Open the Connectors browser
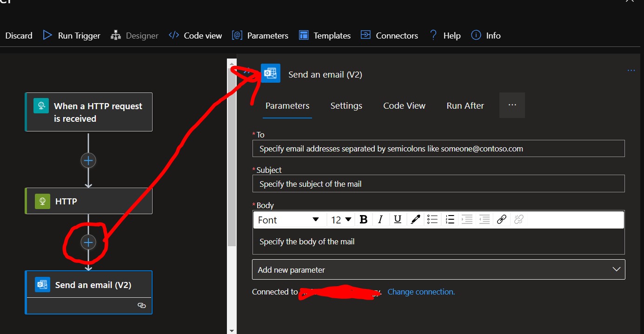 [389, 35]
